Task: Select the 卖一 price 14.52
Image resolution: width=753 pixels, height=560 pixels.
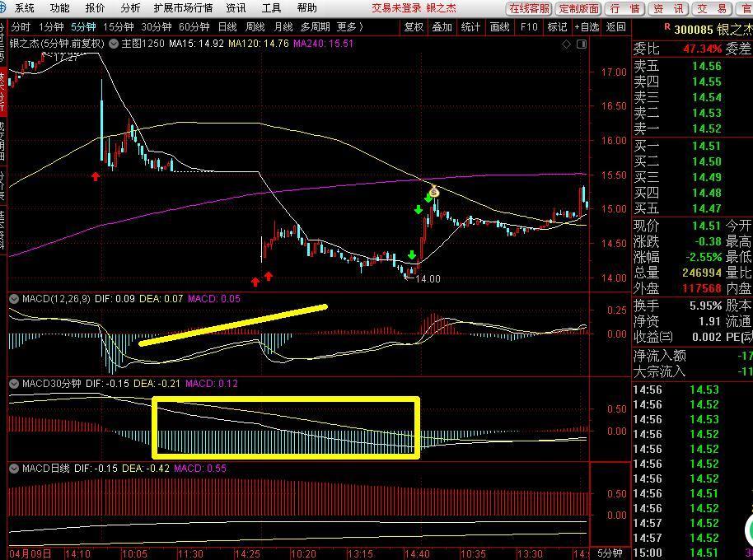Action: [706, 128]
